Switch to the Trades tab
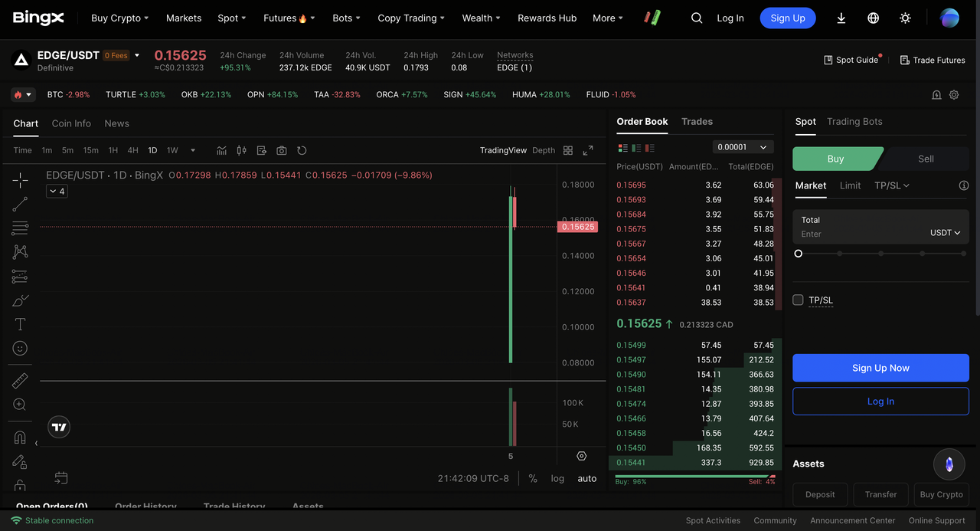 (x=697, y=122)
